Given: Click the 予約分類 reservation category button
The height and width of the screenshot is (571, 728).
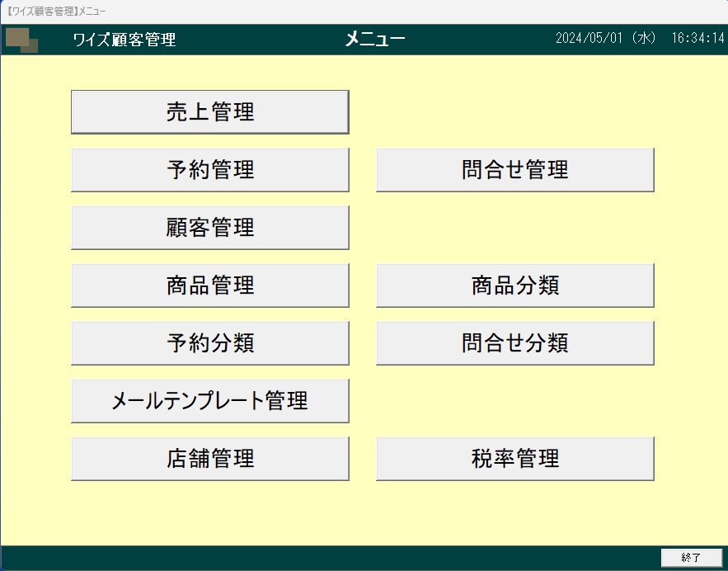Looking at the screenshot, I should point(210,343).
